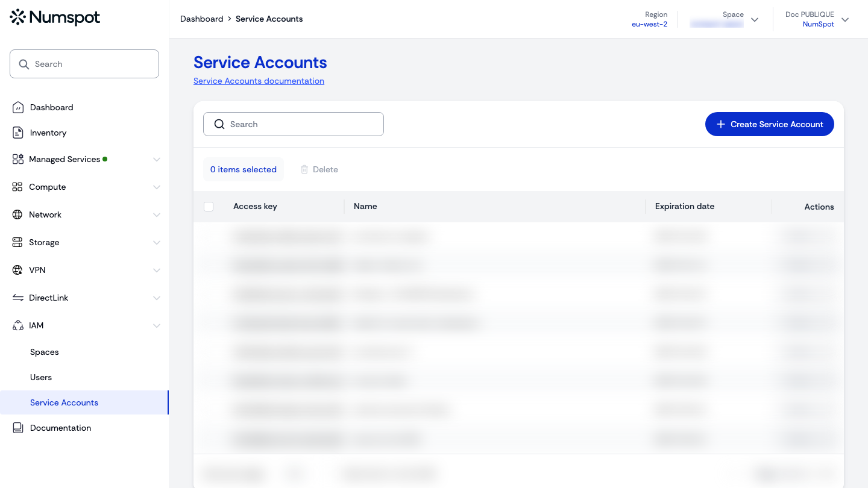The image size is (868, 488).
Task: Click the Storage sidebar icon
Action: (x=17, y=242)
